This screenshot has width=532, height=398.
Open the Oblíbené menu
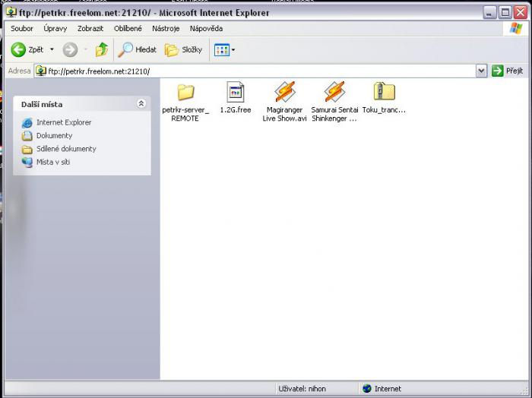click(128, 28)
